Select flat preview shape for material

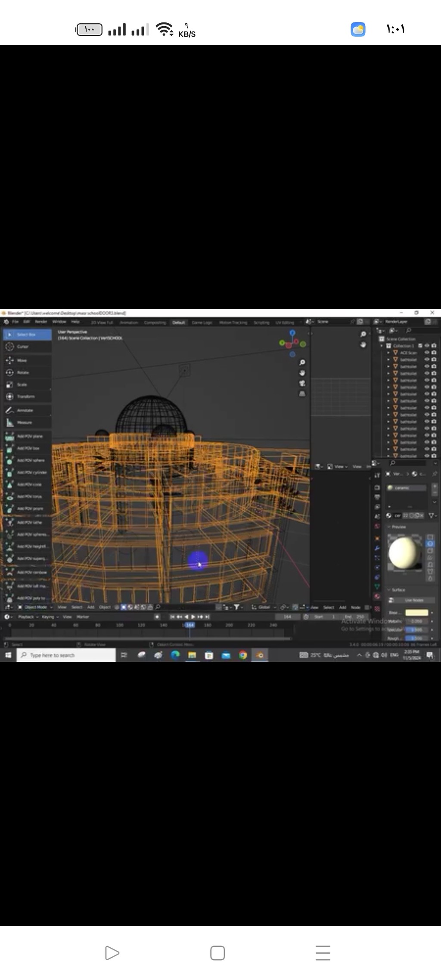[x=430, y=537]
